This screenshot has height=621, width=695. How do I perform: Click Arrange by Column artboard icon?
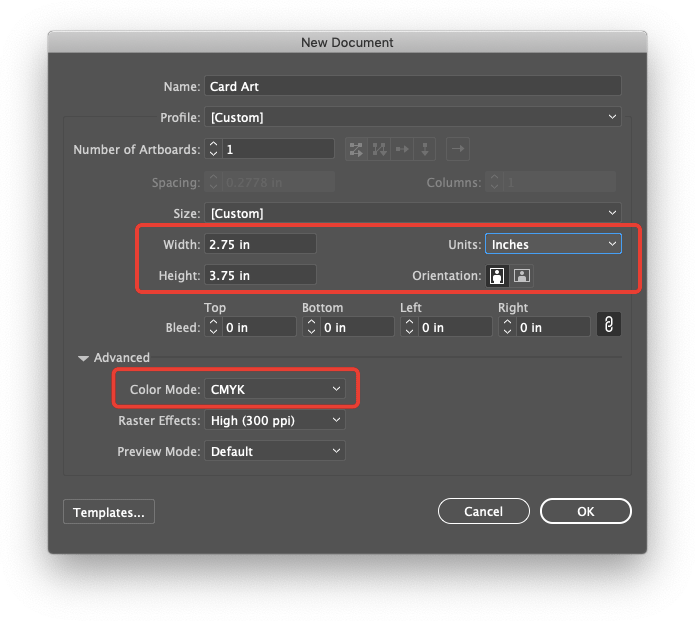tap(425, 149)
